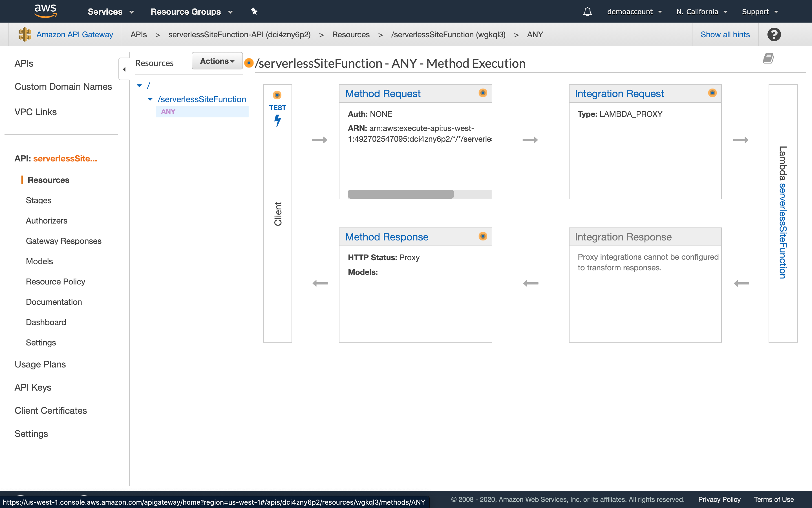
Task: Select /serverlessSiteFunction resource in tree
Action: click(x=202, y=99)
